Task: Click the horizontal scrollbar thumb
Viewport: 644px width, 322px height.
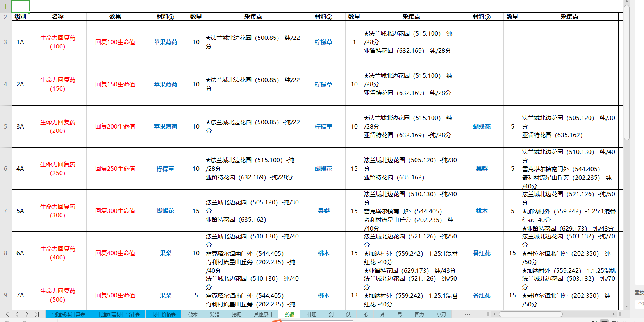Action: coord(531,314)
